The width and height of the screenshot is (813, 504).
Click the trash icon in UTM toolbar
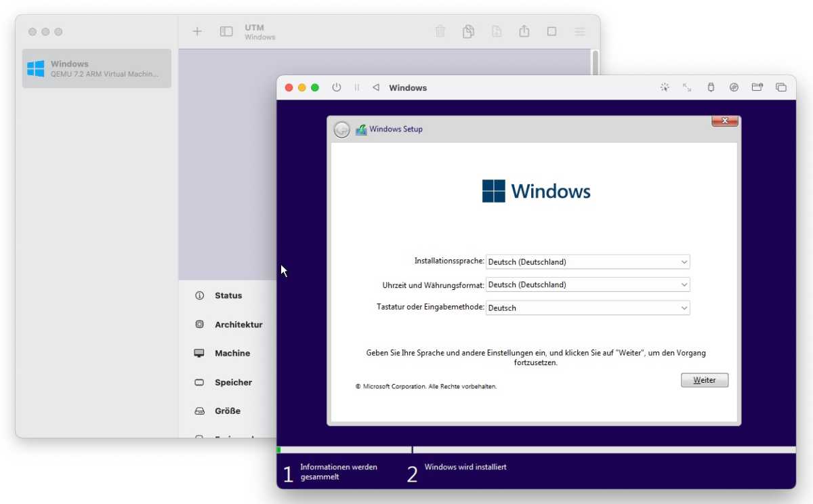coord(440,31)
